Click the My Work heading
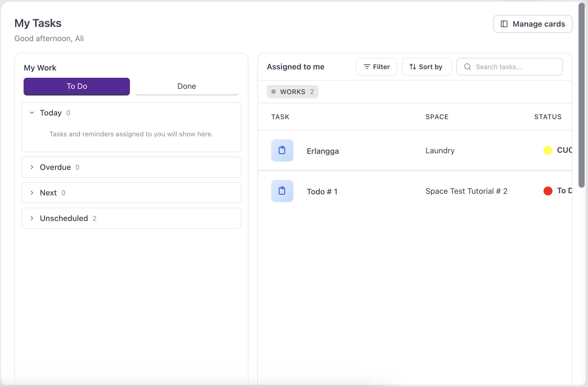This screenshot has height=387, width=588. (x=40, y=68)
